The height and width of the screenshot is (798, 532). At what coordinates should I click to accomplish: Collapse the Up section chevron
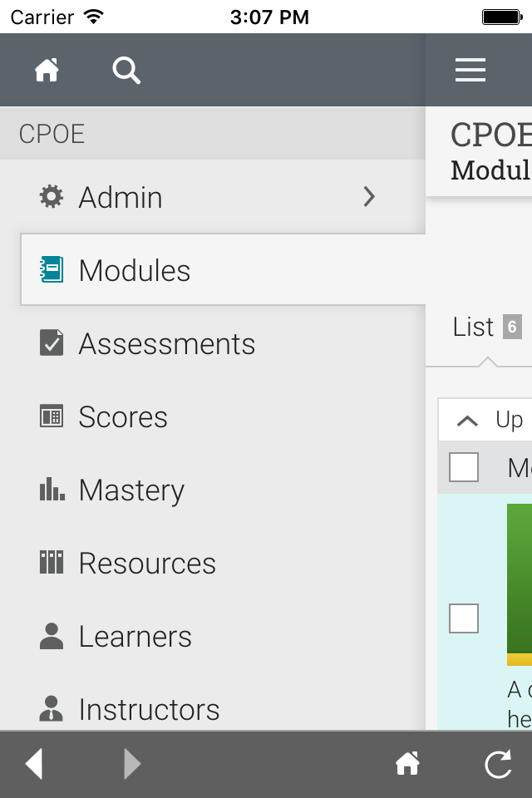click(468, 421)
